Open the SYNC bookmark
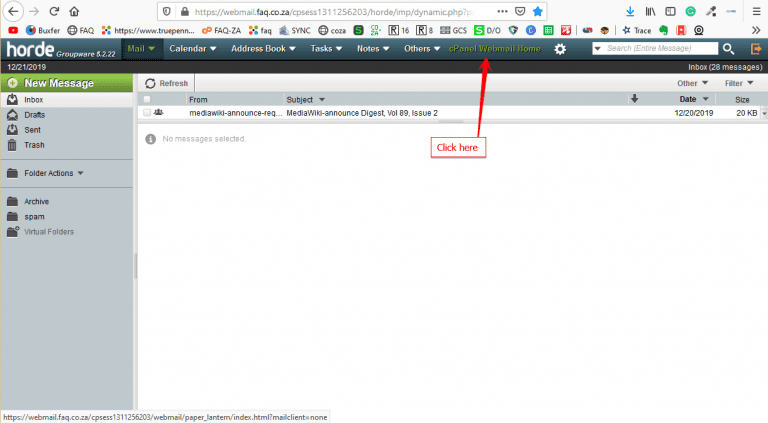This screenshot has width=768, height=423. point(295,30)
